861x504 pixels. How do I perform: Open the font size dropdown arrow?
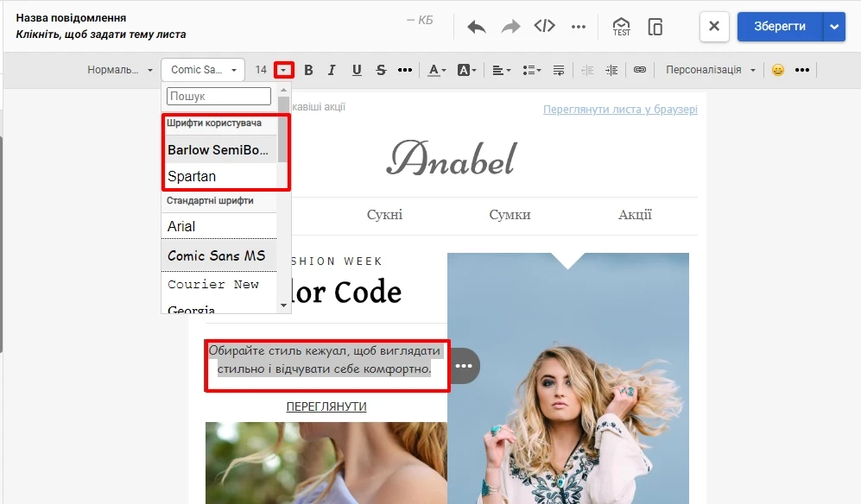click(284, 70)
